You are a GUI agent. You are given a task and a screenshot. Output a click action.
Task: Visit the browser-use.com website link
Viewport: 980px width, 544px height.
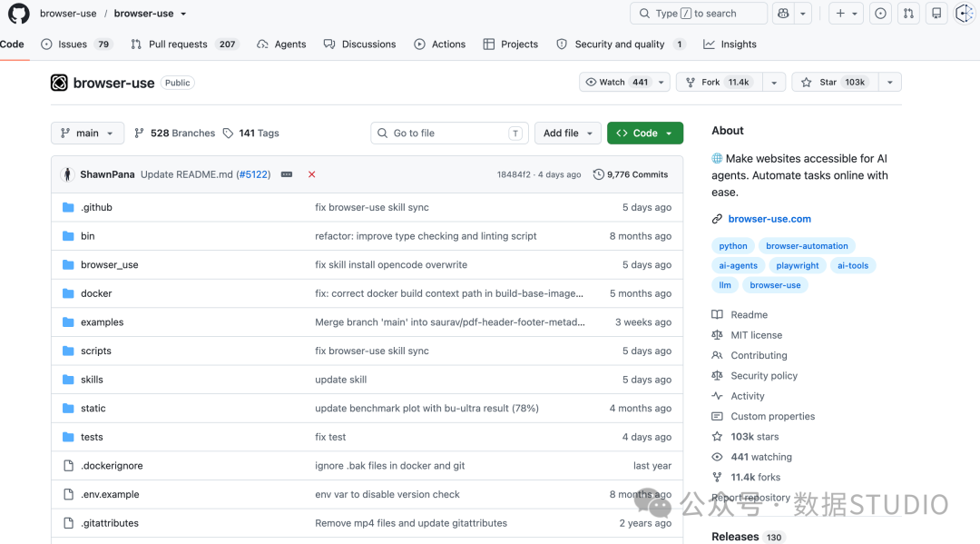pos(769,219)
